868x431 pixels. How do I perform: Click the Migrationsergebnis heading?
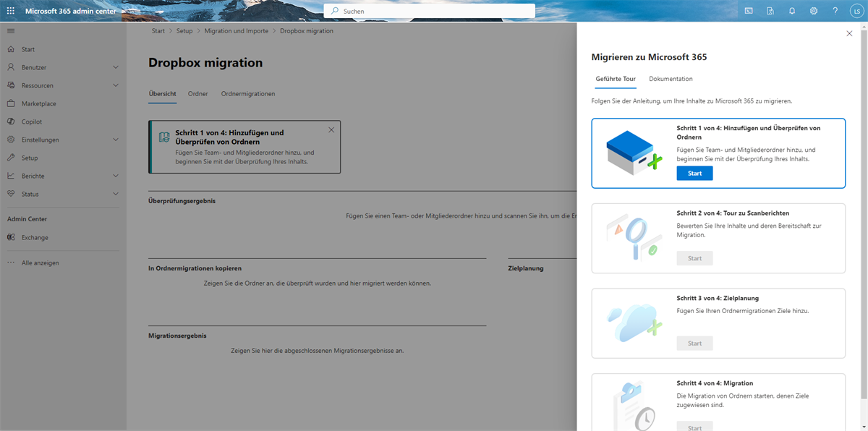pos(177,336)
